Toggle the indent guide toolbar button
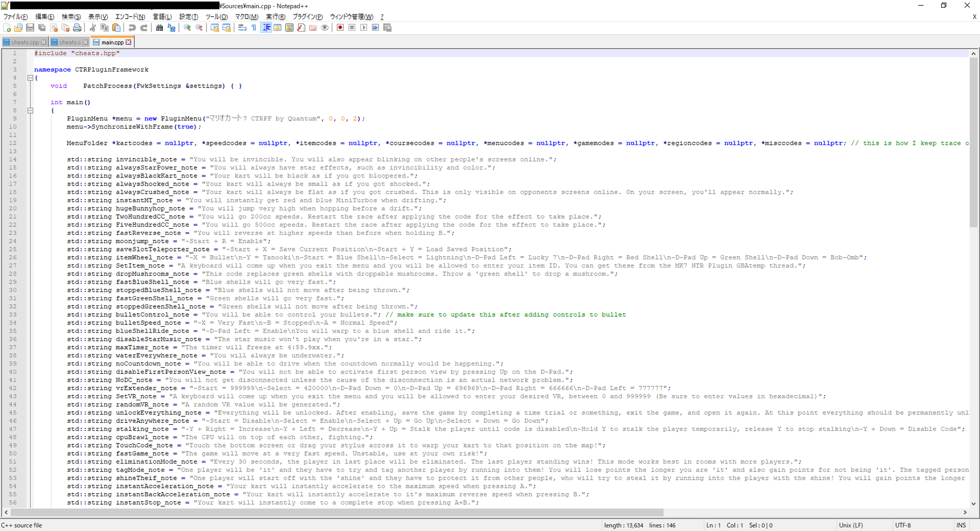 coord(266,28)
